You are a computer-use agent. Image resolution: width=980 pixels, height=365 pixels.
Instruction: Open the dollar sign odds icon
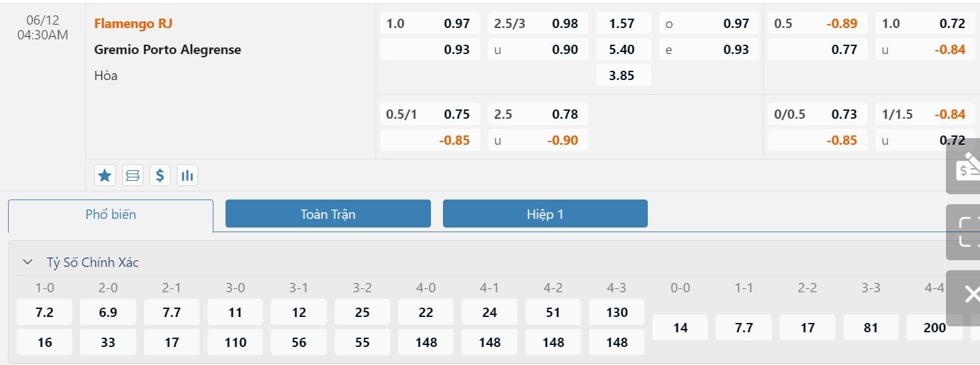[160, 175]
